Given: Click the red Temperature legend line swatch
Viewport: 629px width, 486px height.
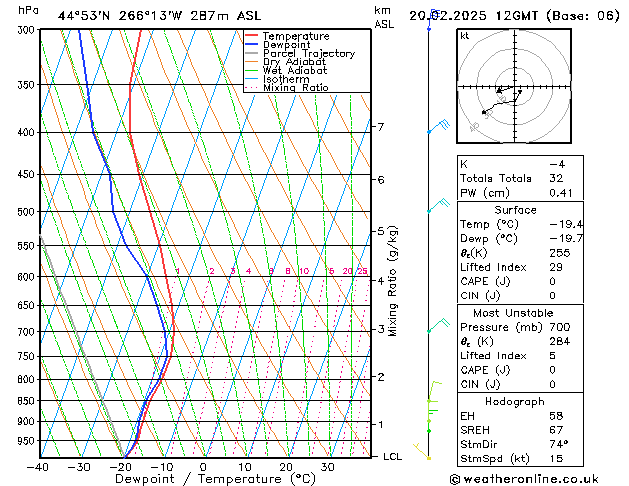Looking at the screenshot, I should 252,35.
